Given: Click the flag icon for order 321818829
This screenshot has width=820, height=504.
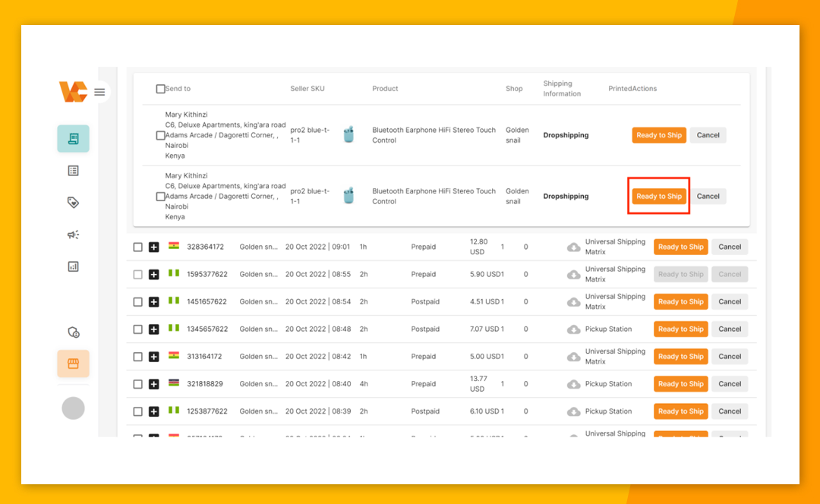Looking at the screenshot, I should pyautogui.click(x=174, y=383).
